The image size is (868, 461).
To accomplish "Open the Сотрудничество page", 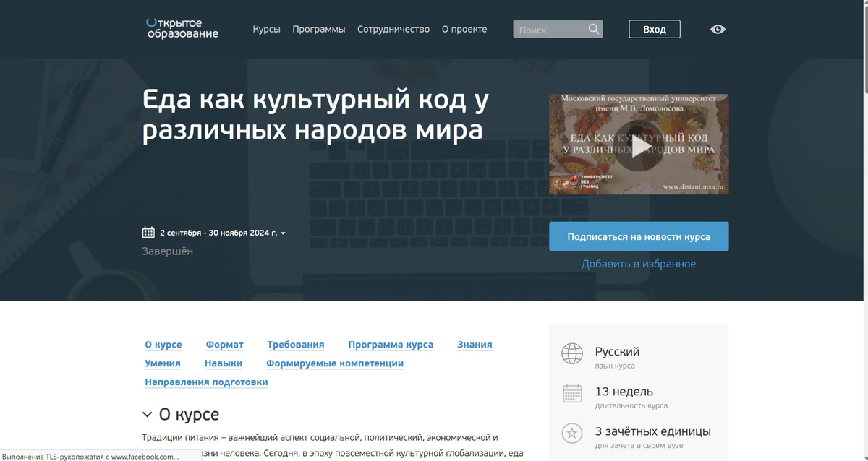I will coord(393,29).
